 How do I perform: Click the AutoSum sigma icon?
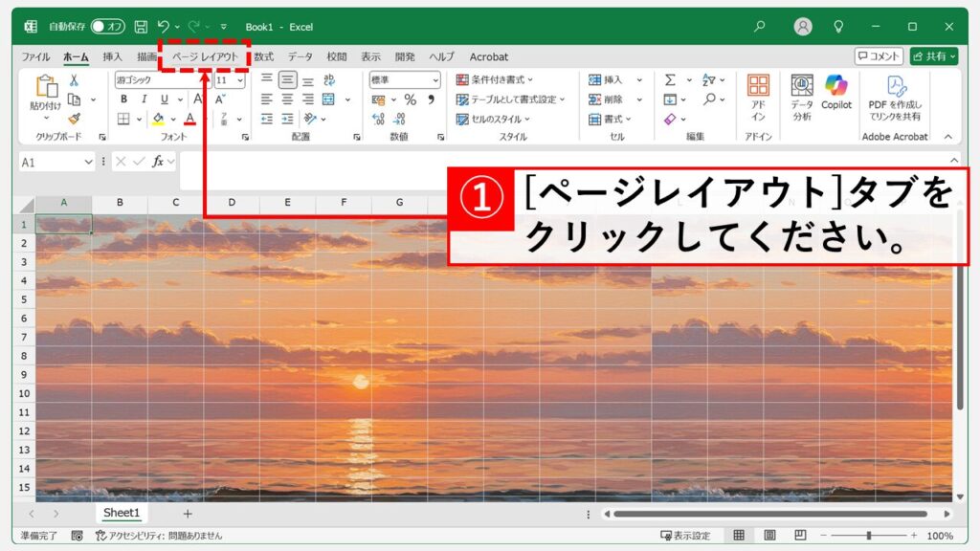click(x=670, y=80)
